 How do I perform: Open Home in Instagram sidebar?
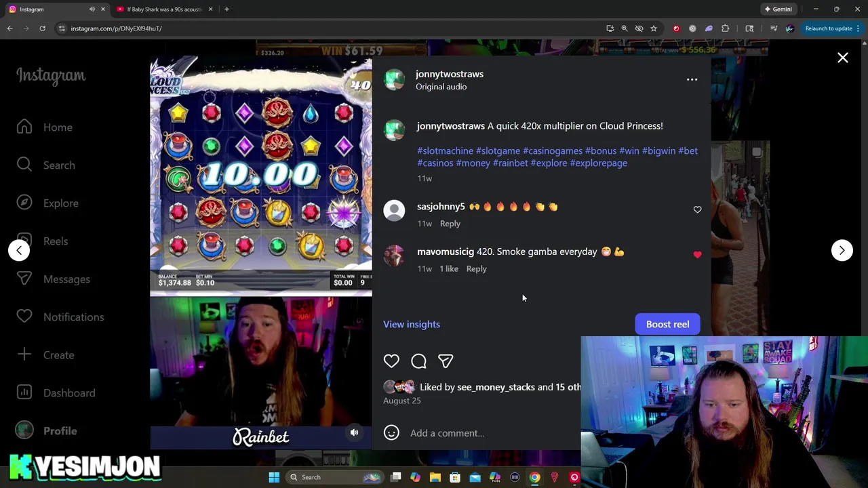coord(45,127)
